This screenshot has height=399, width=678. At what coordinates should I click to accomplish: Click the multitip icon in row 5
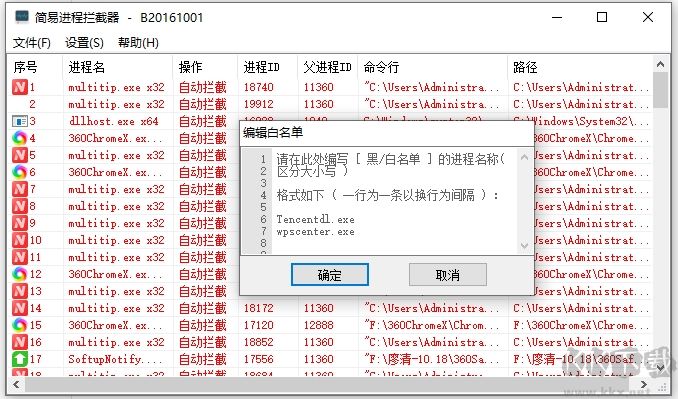(x=19, y=155)
